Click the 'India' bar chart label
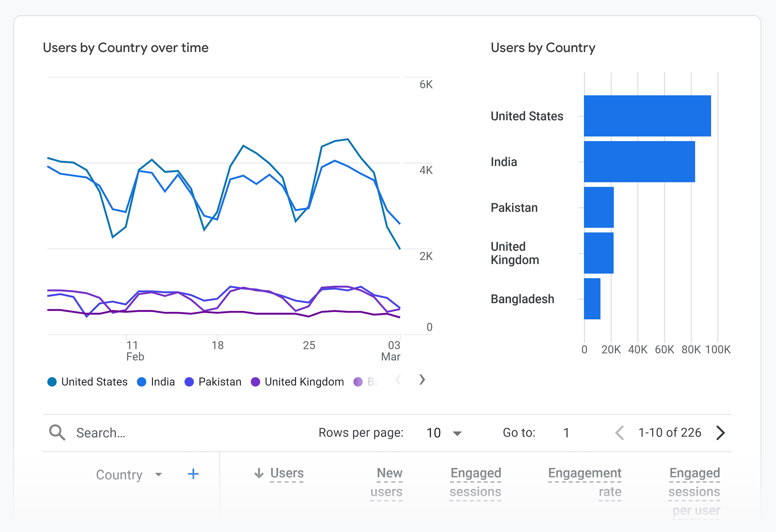 pos(503,162)
